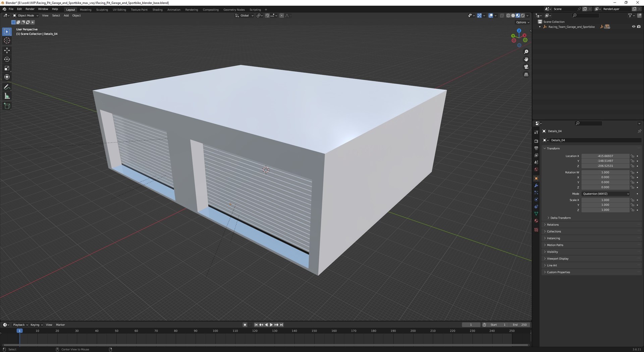Image resolution: width=644 pixels, height=352 pixels.
Task: Expand the Visibility panel
Action: coord(552,252)
